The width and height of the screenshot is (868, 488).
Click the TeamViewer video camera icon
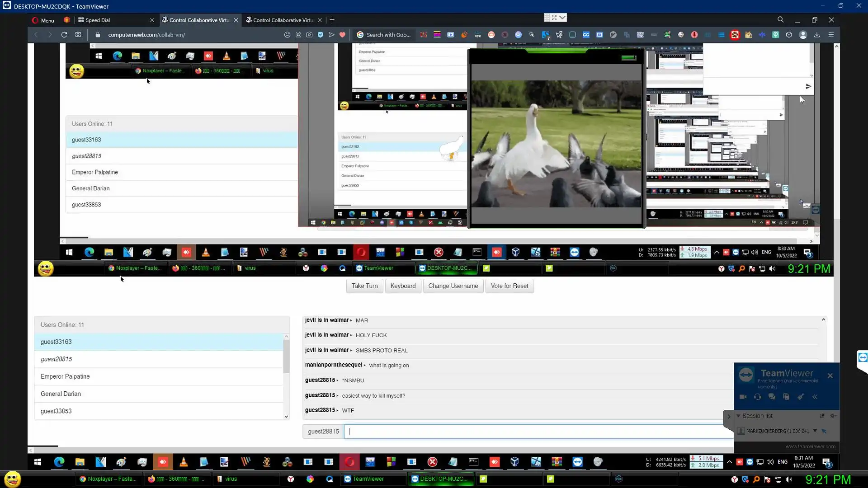(x=743, y=397)
